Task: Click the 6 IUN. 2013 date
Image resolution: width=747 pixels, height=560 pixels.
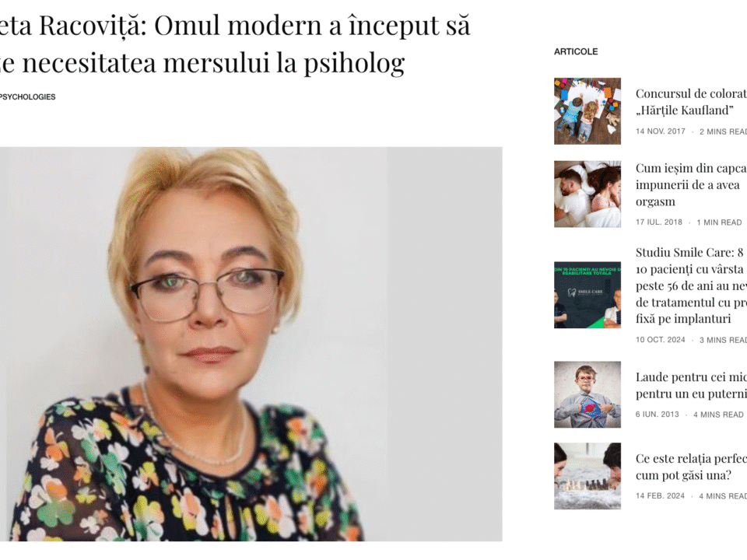Action: pyautogui.click(x=658, y=415)
